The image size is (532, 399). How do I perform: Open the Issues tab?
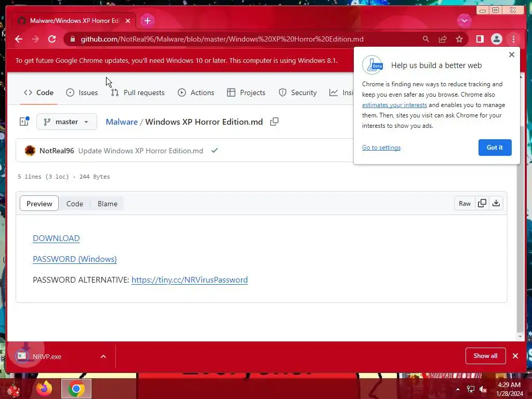(x=82, y=92)
